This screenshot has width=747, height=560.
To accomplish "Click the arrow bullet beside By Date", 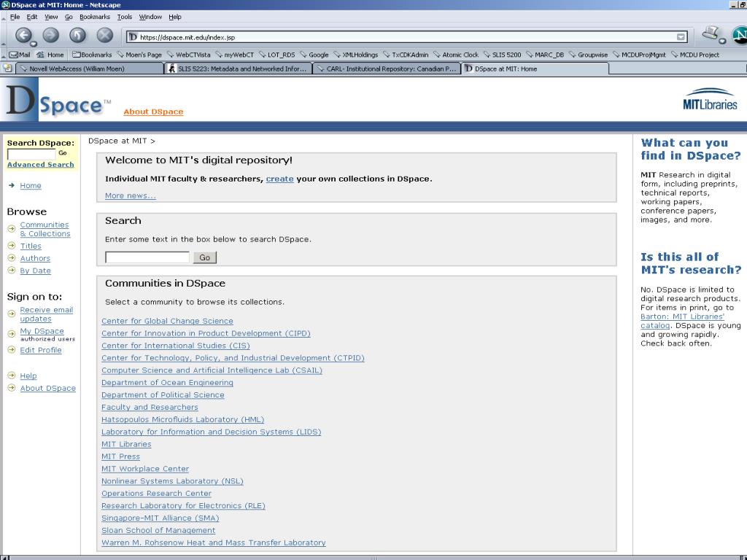I will click(12, 271).
